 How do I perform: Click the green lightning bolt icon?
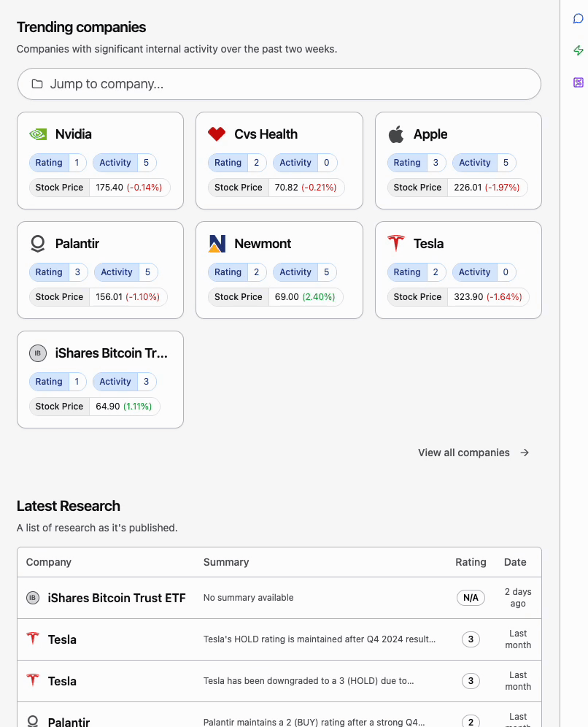coord(578,50)
